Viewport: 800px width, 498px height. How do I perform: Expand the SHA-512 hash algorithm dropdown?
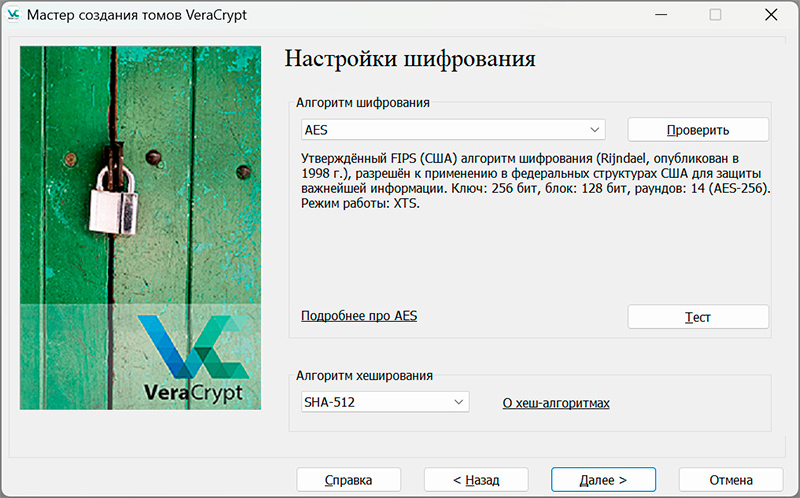pyautogui.click(x=385, y=402)
